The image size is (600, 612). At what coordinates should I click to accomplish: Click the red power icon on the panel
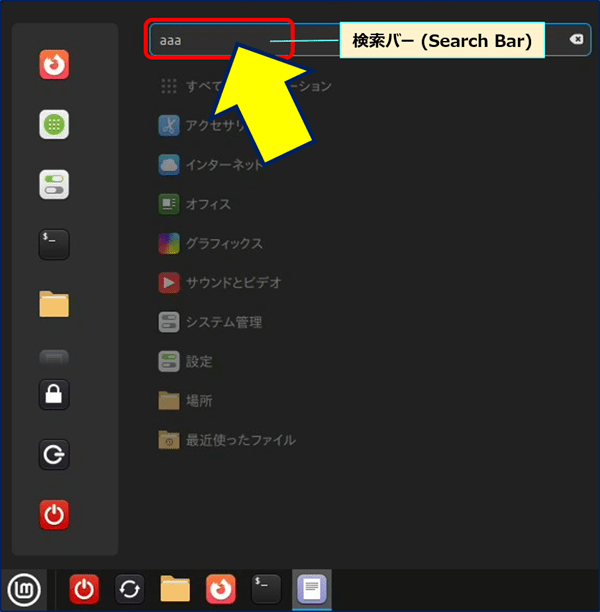pos(84,589)
